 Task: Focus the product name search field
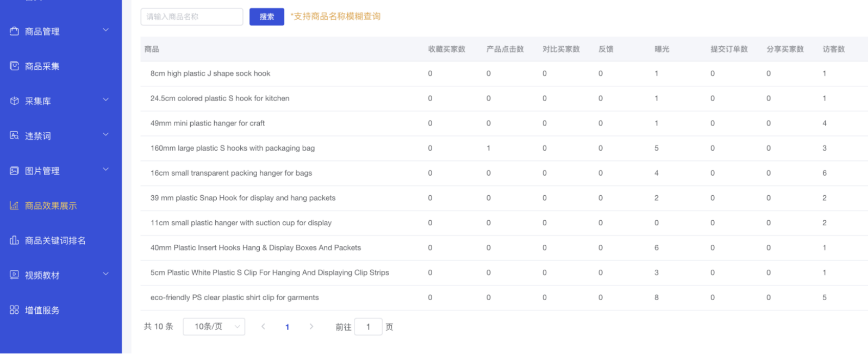click(191, 17)
